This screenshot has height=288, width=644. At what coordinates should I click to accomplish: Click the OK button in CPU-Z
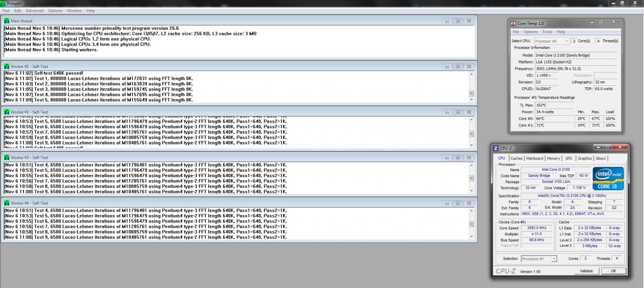[x=613, y=271]
